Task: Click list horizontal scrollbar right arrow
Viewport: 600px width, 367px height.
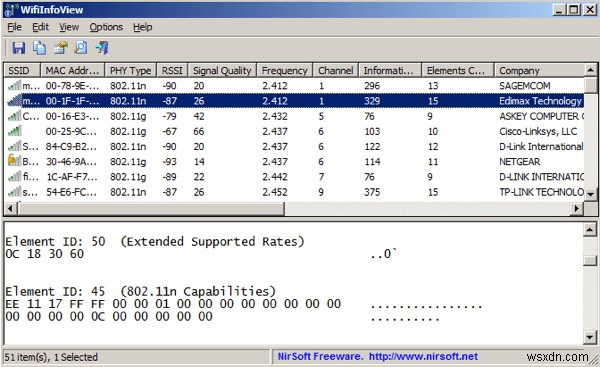Action: coord(577,209)
